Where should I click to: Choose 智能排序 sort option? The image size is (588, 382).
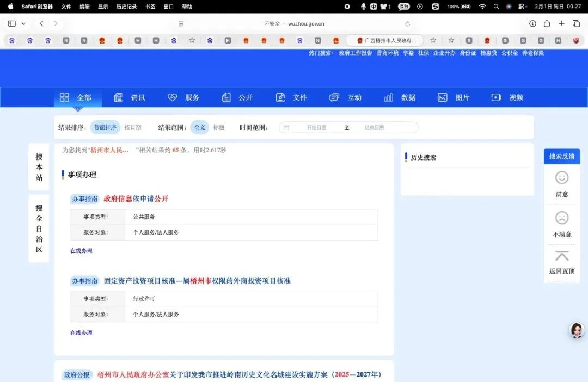[x=105, y=127]
